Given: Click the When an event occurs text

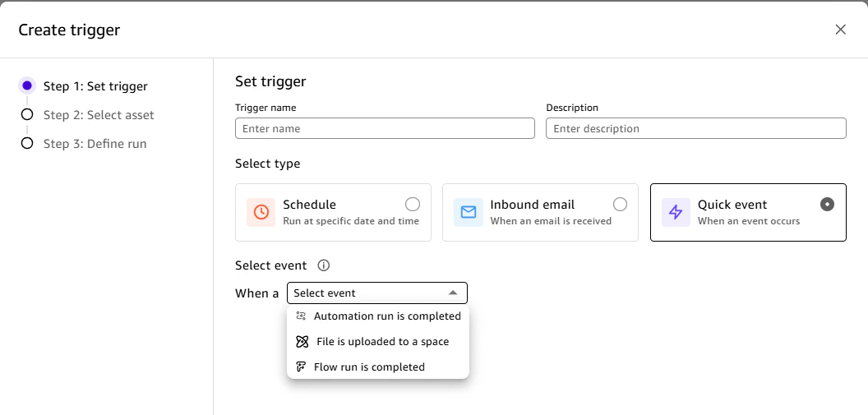Looking at the screenshot, I should (749, 221).
